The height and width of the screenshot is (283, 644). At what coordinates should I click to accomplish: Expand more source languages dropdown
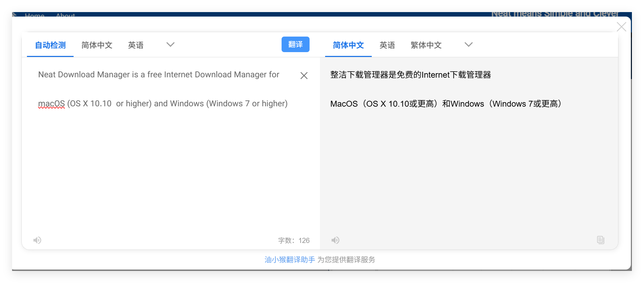point(170,45)
